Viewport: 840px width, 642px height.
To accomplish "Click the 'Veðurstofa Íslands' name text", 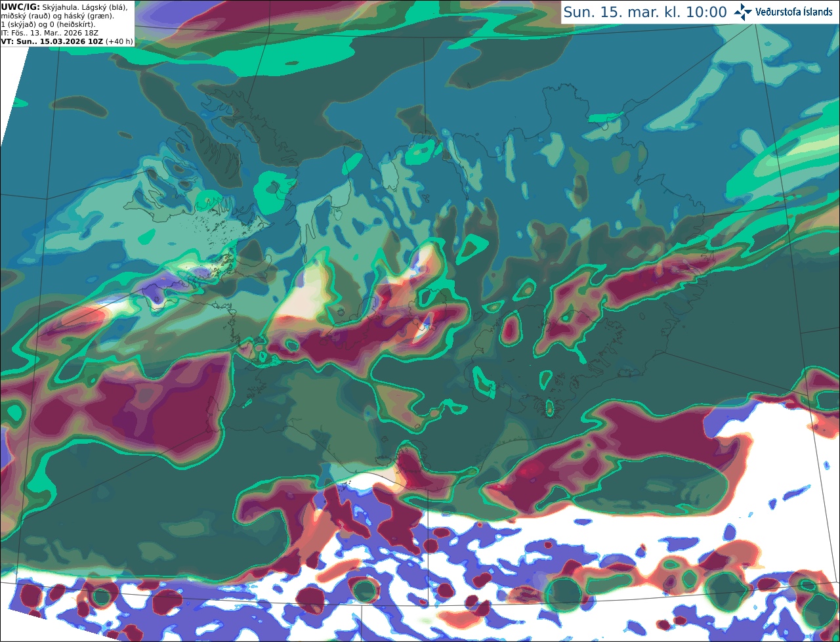I will pos(793,12).
